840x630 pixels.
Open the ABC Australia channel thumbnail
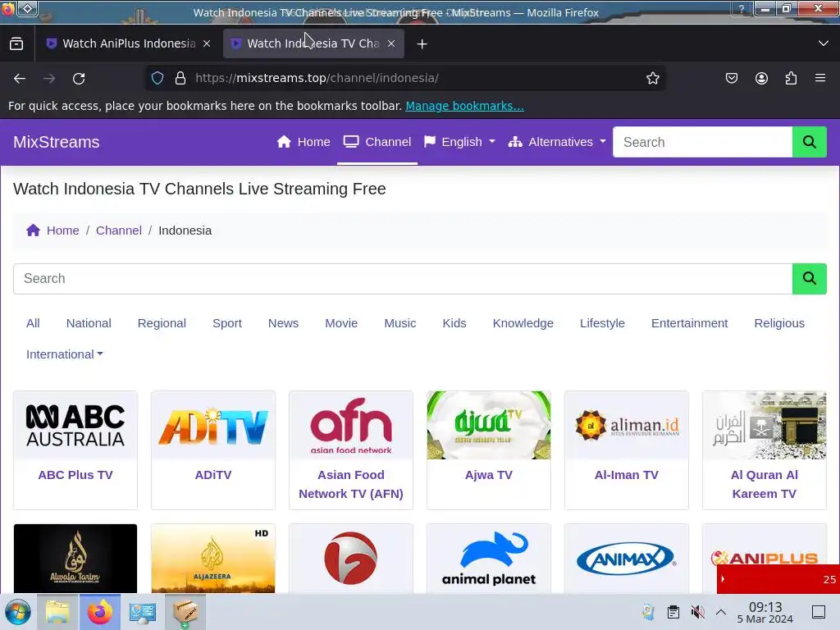[75, 426]
